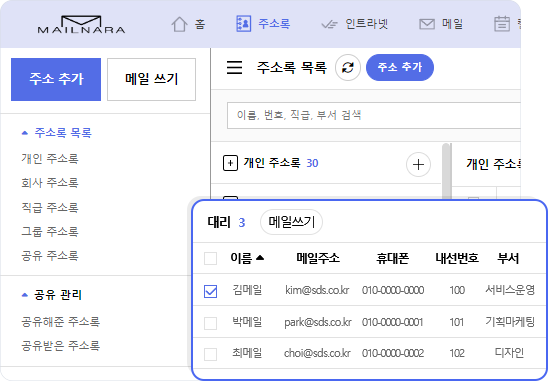The height and width of the screenshot is (381, 548).
Task: Open 회사 주소록 in sidebar
Action: (x=50, y=182)
